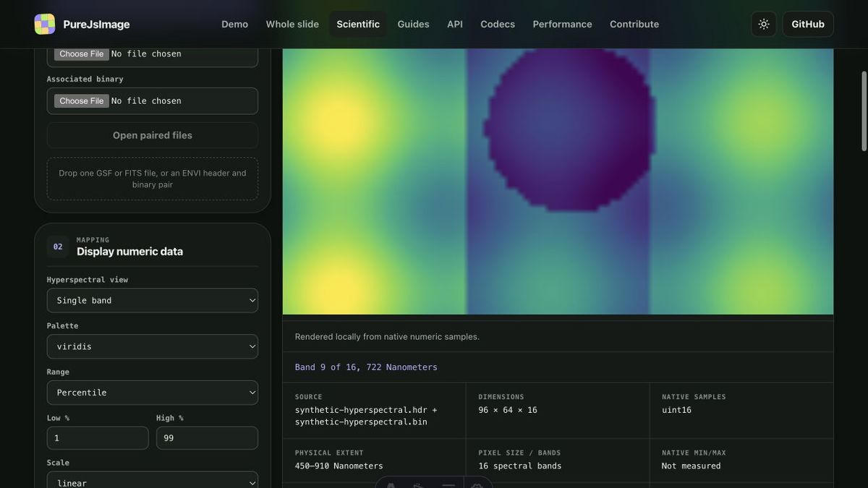The width and height of the screenshot is (868, 488).
Task: Expand the Scale dropdown showing linear
Action: (x=153, y=481)
